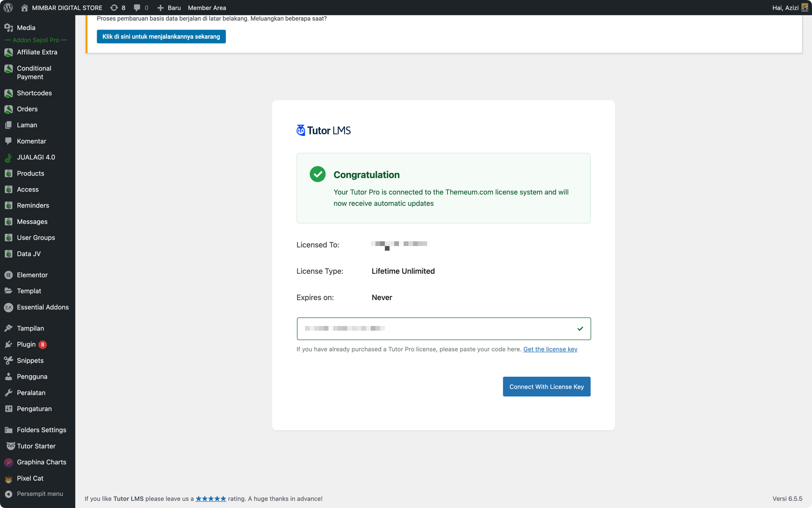Screen dimensions: 812x508
Task: Select Pengaturan from the sidebar
Action: 8,409
